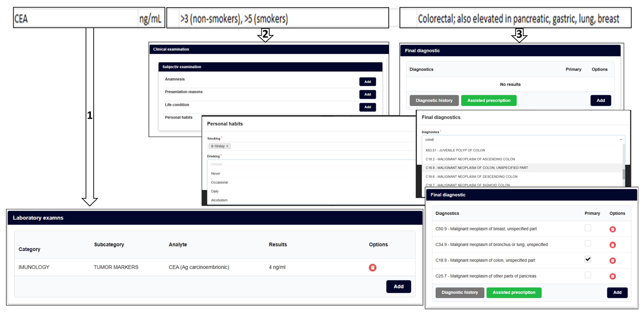Remove the 5-10/day smoking tag

pyautogui.click(x=227, y=146)
